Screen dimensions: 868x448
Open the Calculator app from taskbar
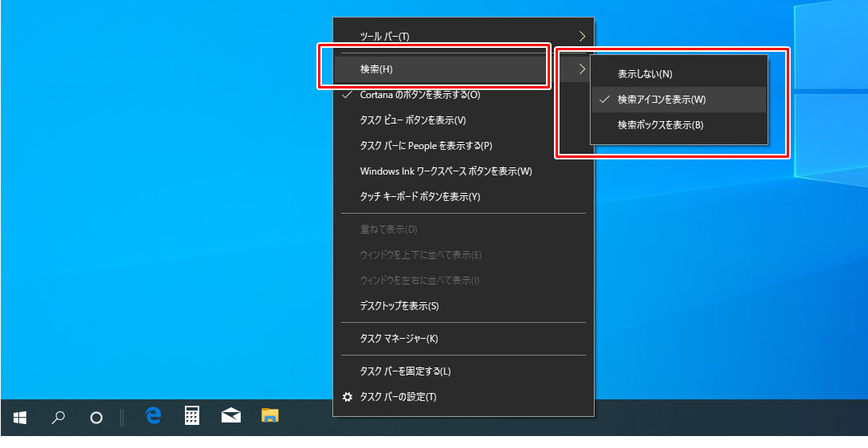192,415
